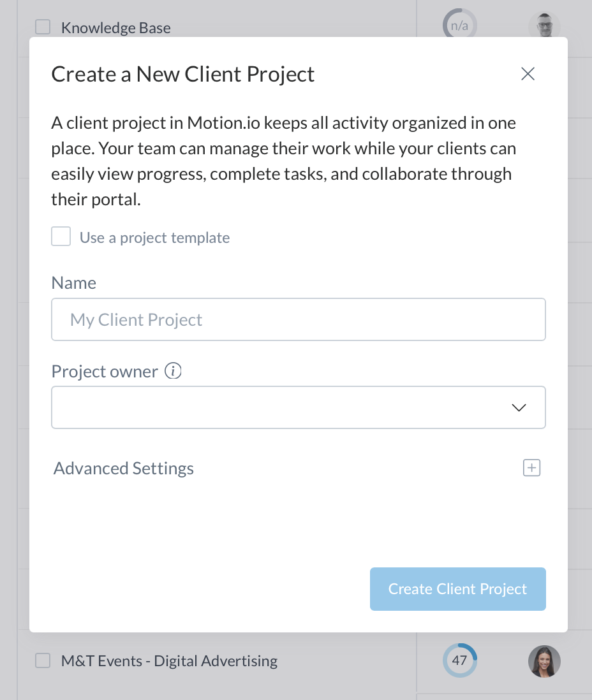Click the "Project owner" field label
592x700 pixels.
105,372
